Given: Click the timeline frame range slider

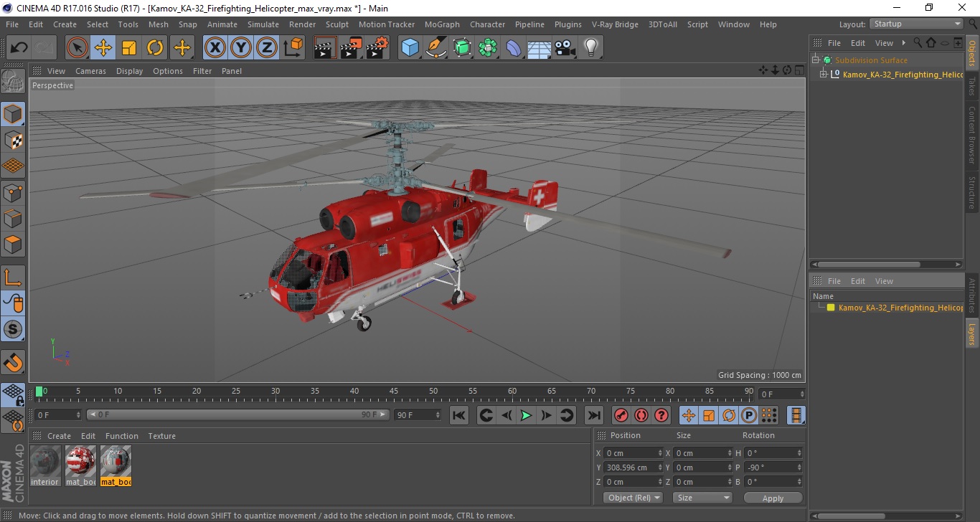Looking at the screenshot, I should 238,414.
